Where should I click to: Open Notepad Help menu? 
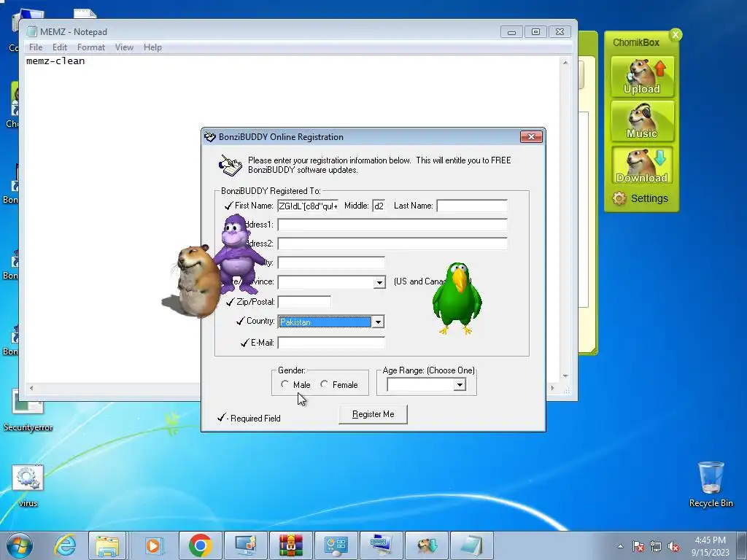coord(152,47)
